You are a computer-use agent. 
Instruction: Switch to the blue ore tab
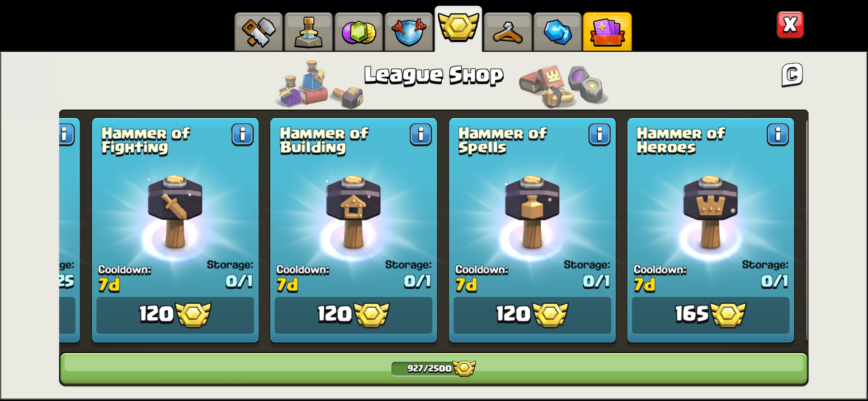558,32
